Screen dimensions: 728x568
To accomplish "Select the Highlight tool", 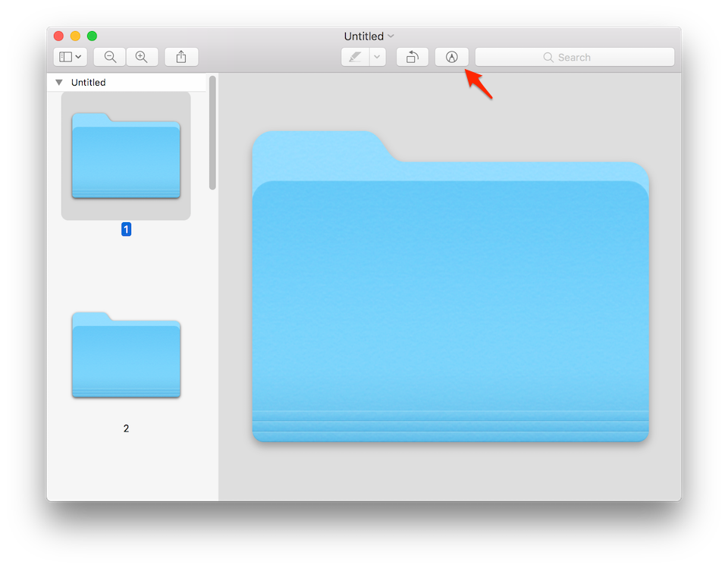I will (354, 57).
